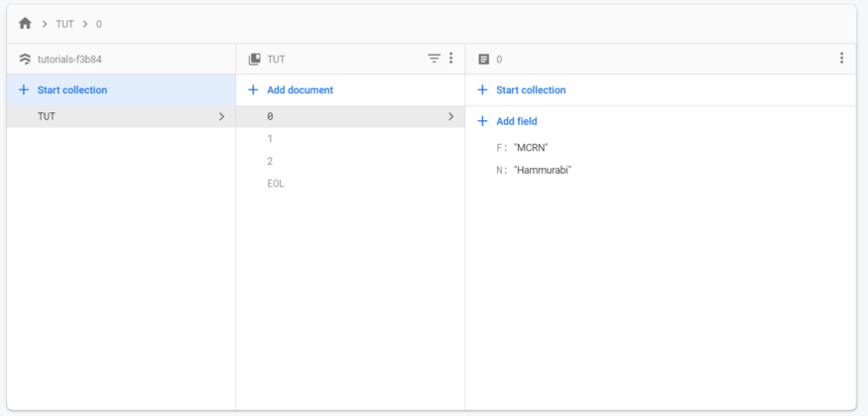
Task: Click the document icon beside 0 header
Action: point(483,59)
